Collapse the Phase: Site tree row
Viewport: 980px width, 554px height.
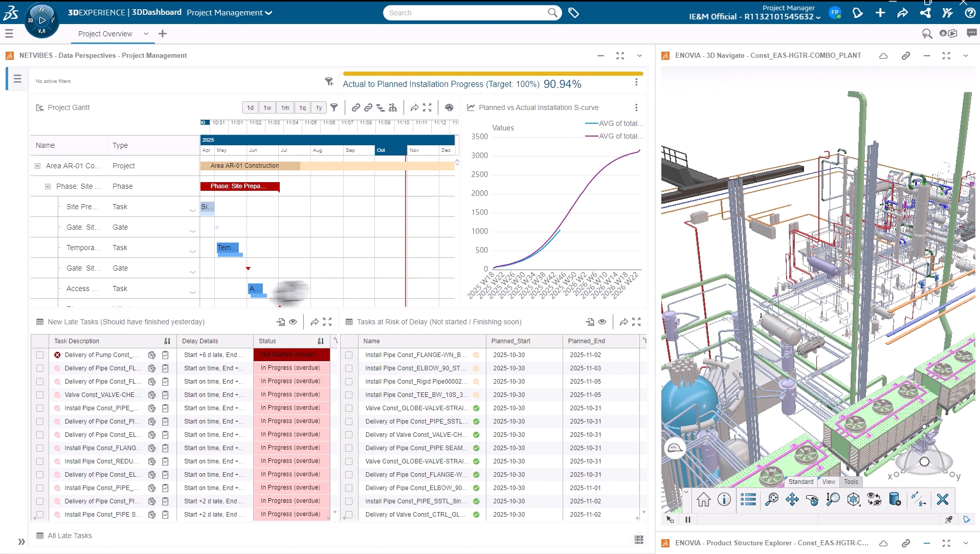point(48,186)
